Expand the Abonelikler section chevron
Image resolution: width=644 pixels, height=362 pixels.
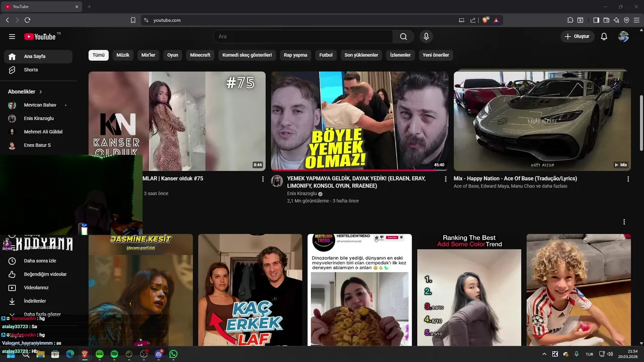pos(40,92)
